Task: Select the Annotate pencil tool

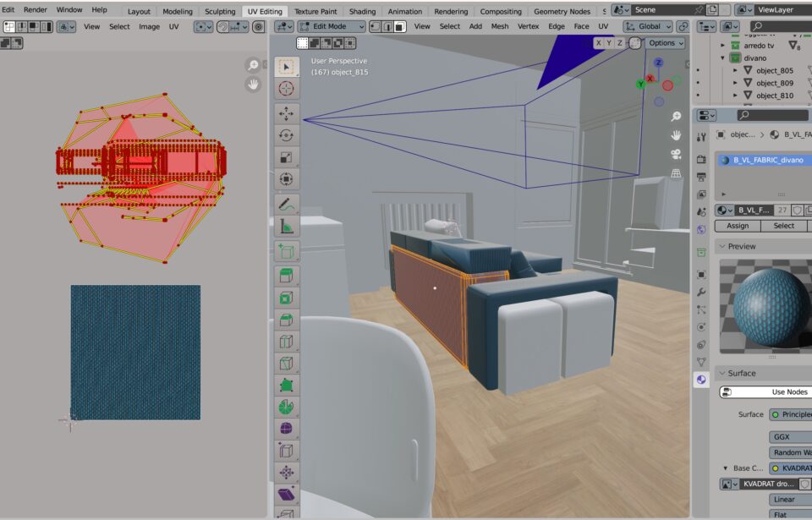Action: tap(286, 204)
